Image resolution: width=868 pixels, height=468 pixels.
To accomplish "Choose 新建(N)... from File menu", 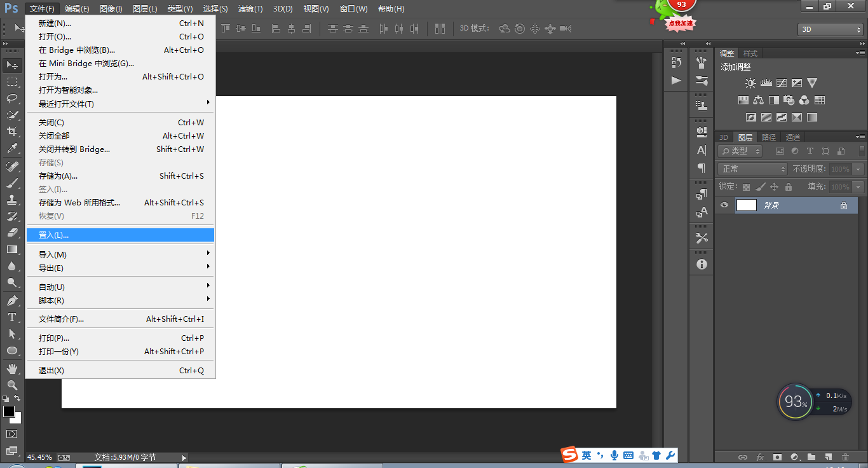I will 121,23.
